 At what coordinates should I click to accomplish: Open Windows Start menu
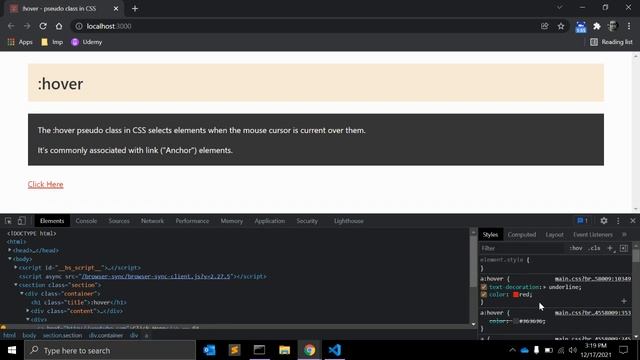coord(12,350)
